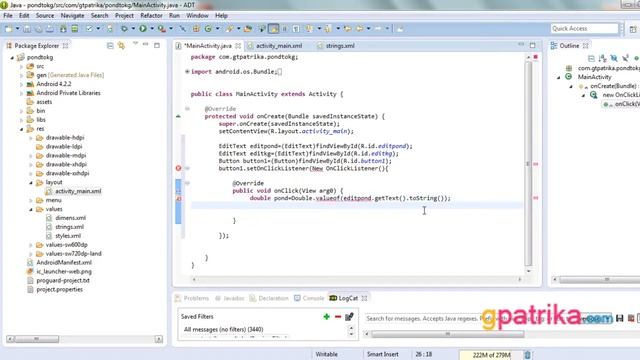Click the New file toolbar icon
The height and width of the screenshot is (360, 640).
click(x=8, y=29)
